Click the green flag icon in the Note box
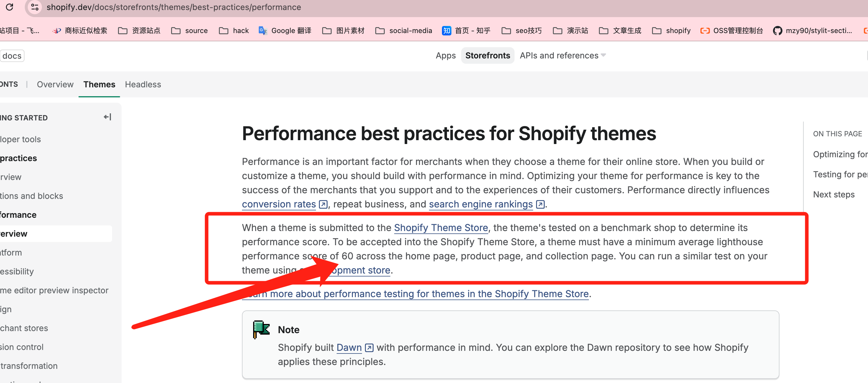Viewport: 868px width, 383px height. [x=261, y=329]
